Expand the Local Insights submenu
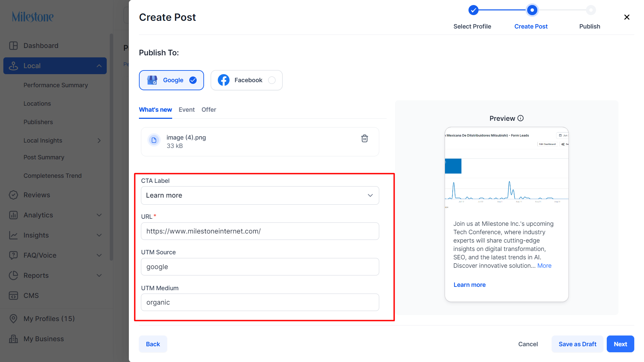644x362 pixels. [99, 141]
